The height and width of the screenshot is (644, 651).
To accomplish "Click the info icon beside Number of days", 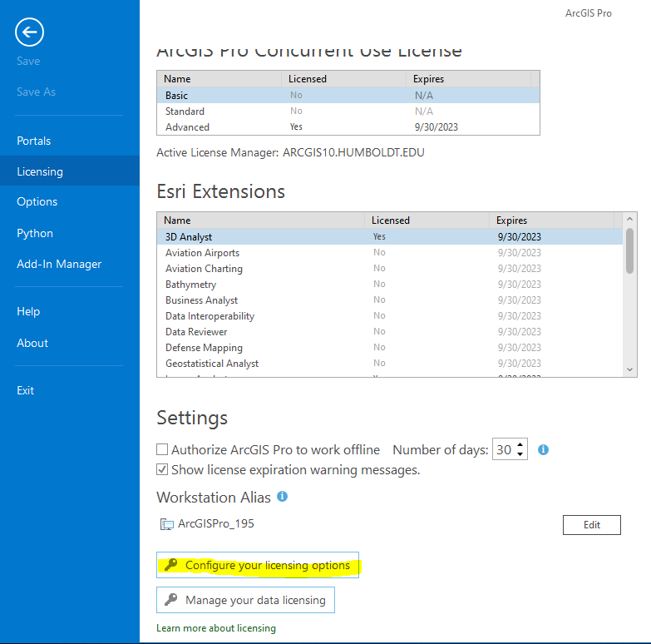I will click(543, 449).
